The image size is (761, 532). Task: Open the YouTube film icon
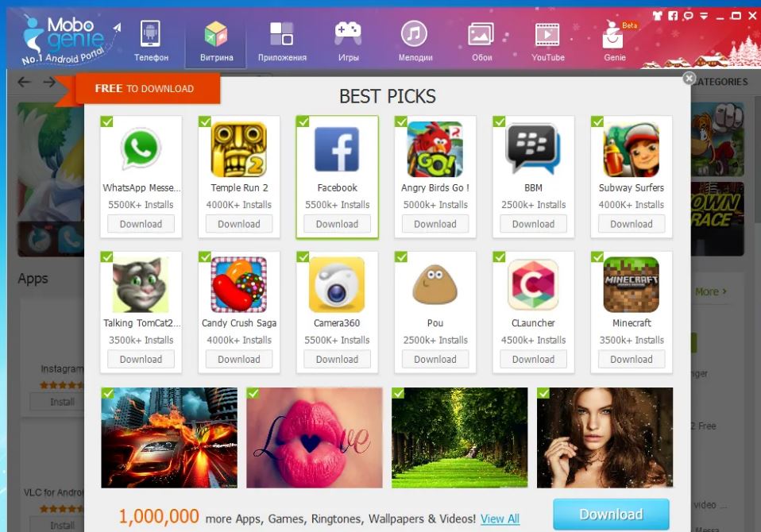[547, 41]
